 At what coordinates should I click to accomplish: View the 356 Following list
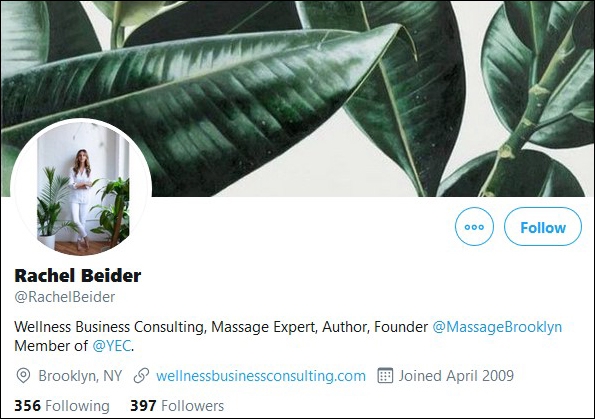pos(62,406)
